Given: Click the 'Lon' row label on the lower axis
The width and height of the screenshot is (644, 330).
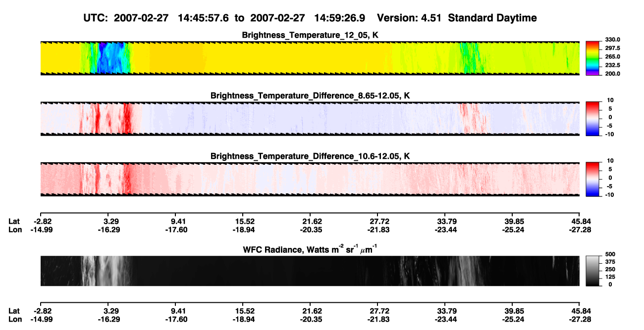Looking at the screenshot, I should (14, 319).
